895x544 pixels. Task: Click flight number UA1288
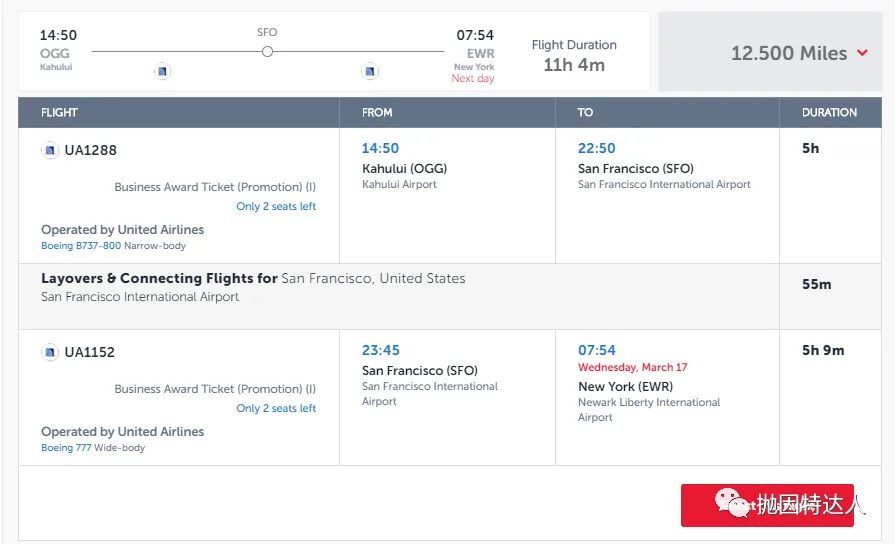point(90,150)
